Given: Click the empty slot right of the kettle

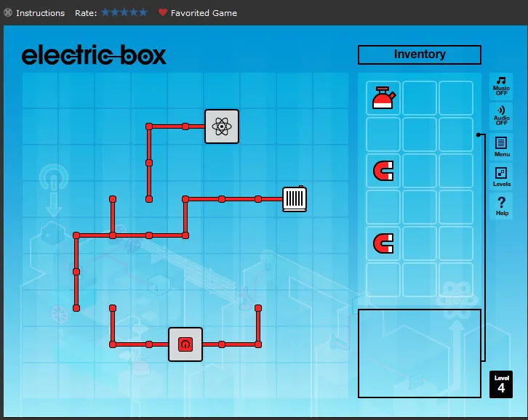Looking at the screenshot, I should [420, 98].
